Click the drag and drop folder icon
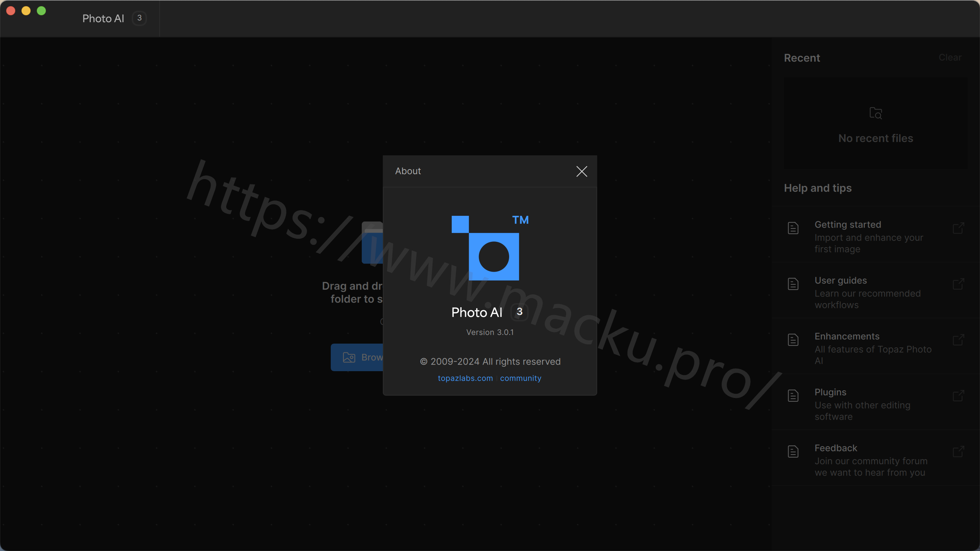The width and height of the screenshot is (980, 551). (x=372, y=243)
